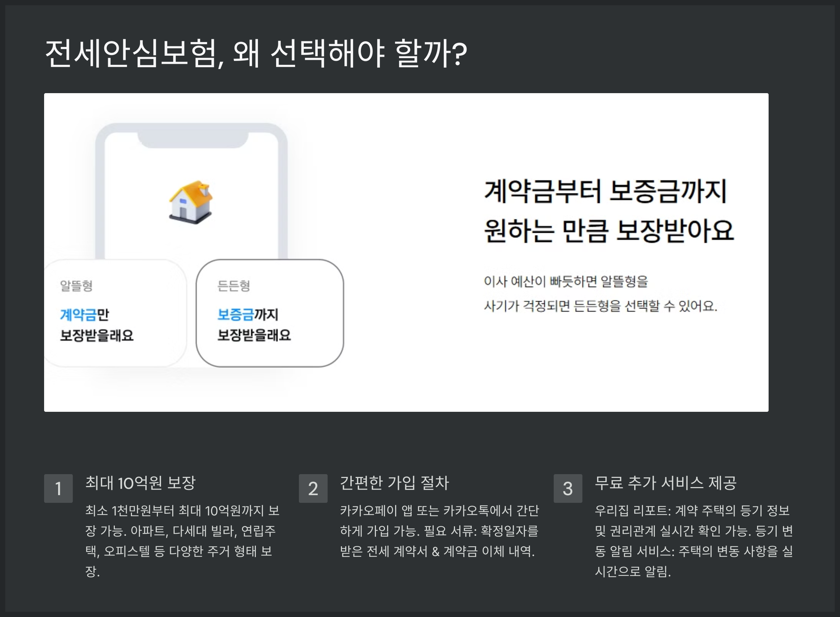Click the 전세안심보험, 왜 선택해야 할까? title
840x617 pixels.
point(256,54)
